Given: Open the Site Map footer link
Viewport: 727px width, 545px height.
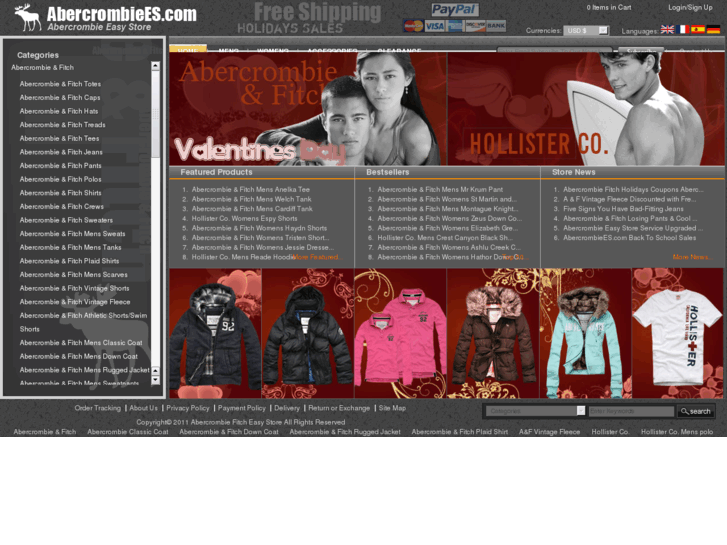Looking at the screenshot, I should 392,408.
